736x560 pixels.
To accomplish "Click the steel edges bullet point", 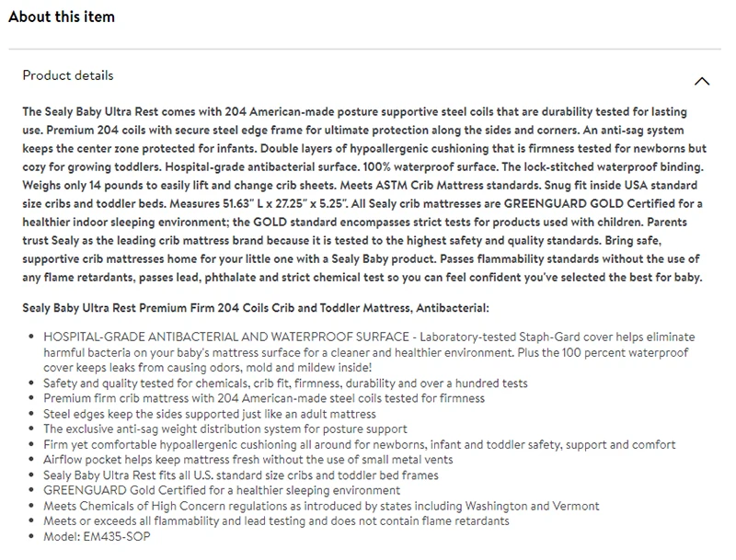I will point(210,414).
